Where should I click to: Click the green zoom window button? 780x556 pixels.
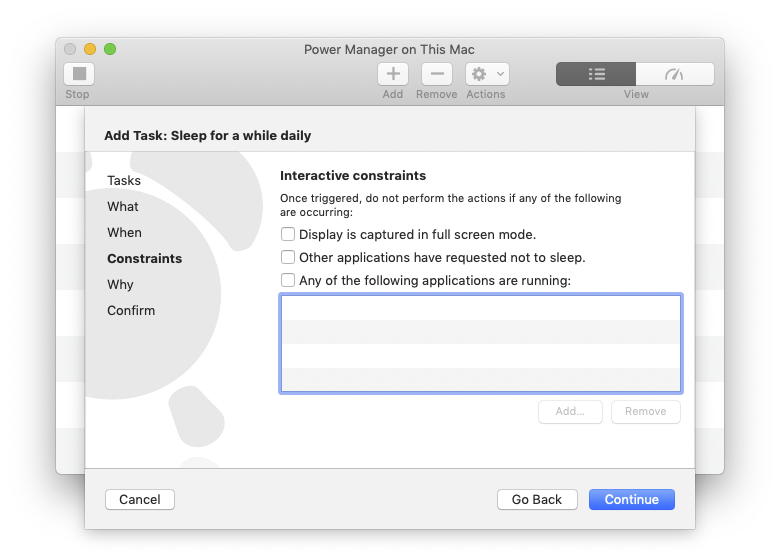point(110,49)
